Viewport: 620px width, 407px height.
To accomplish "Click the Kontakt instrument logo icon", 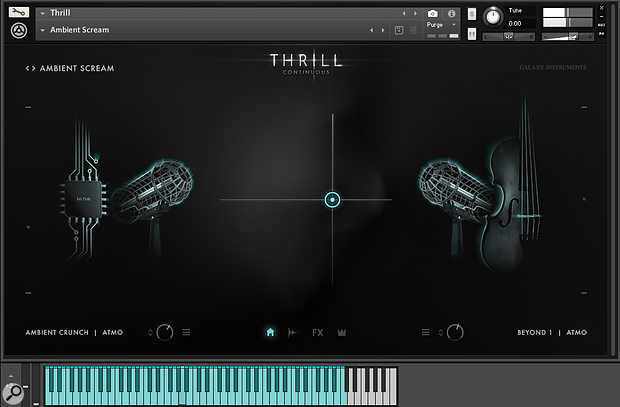I will click(19, 30).
